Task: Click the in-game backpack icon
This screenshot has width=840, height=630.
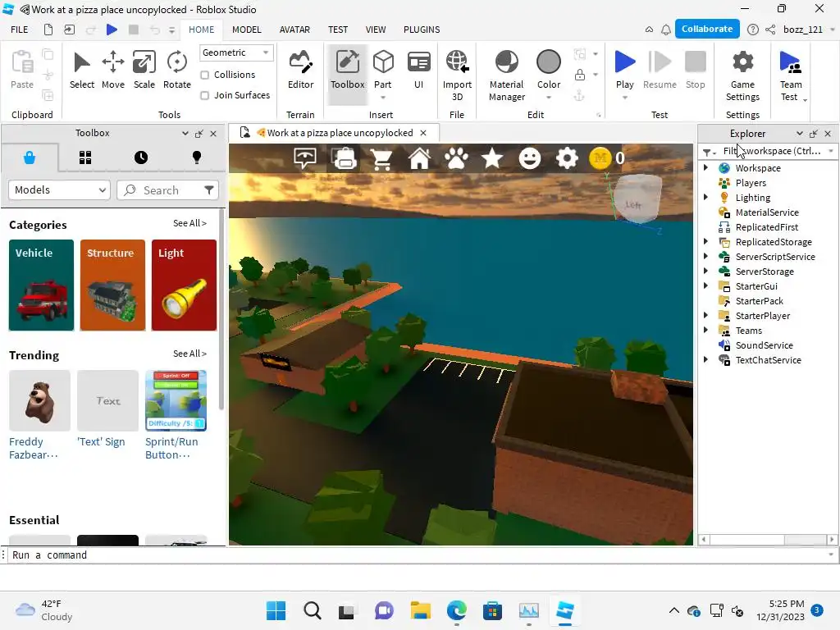Action: point(345,158)
